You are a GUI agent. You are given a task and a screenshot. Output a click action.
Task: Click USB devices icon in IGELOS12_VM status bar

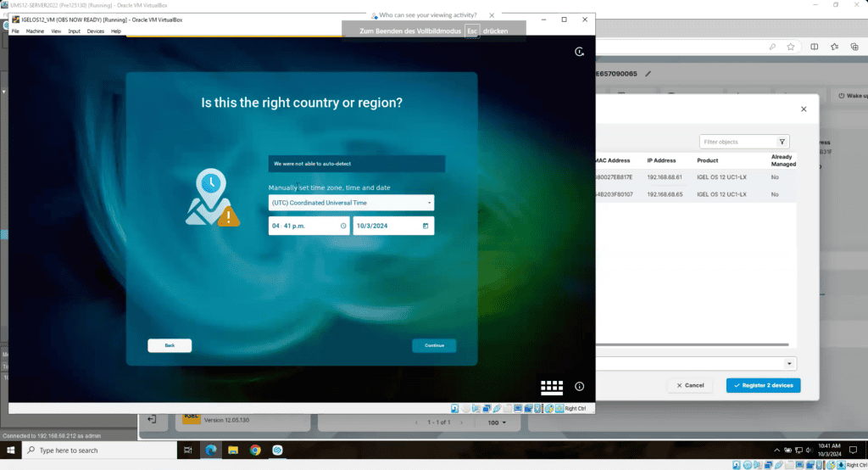click(x=497, y=408)
